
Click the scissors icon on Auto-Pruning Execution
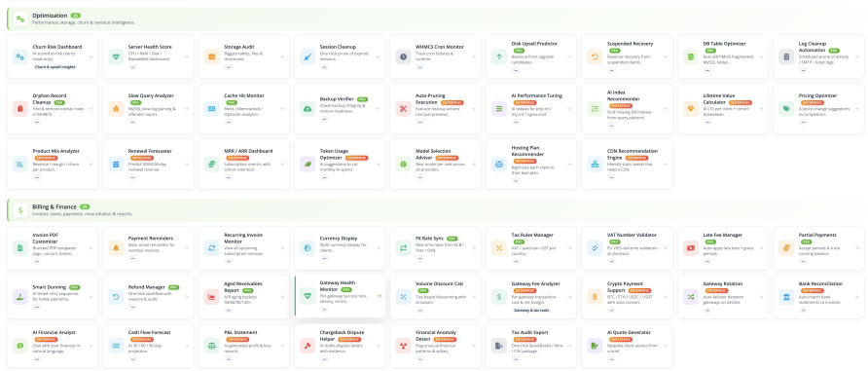click(x=404, y=108)
